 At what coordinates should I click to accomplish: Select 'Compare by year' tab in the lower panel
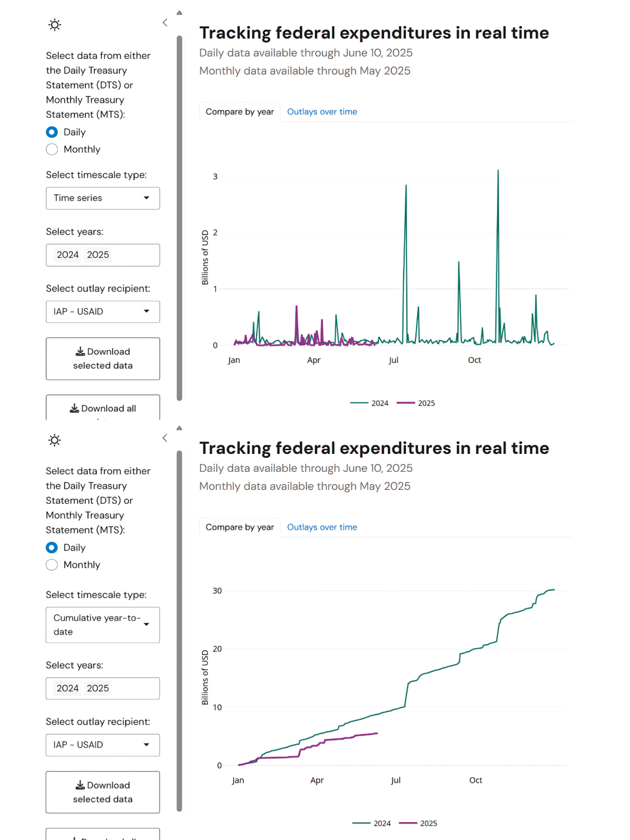tap(239, 527)
